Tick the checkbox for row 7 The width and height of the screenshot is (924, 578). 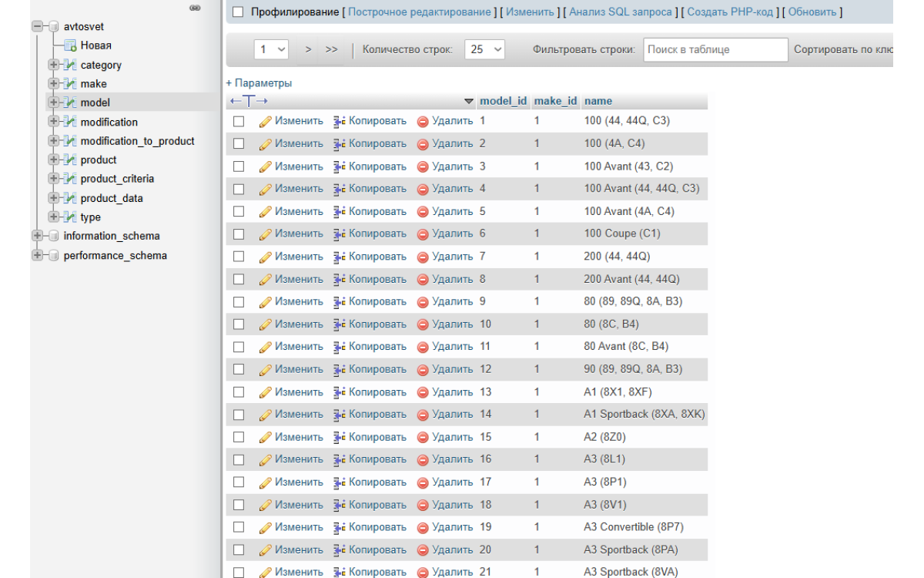[239, 257]
